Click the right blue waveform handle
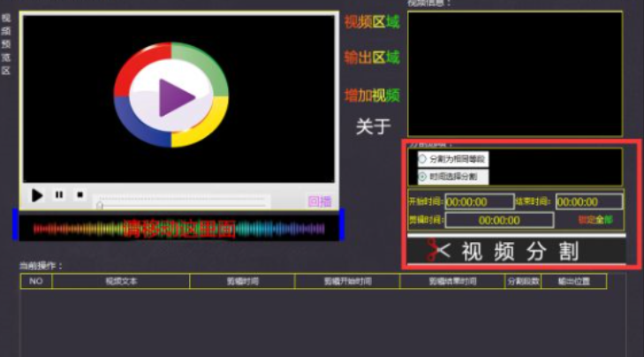This screenshot has height=357, width=644. click(340, 224)
